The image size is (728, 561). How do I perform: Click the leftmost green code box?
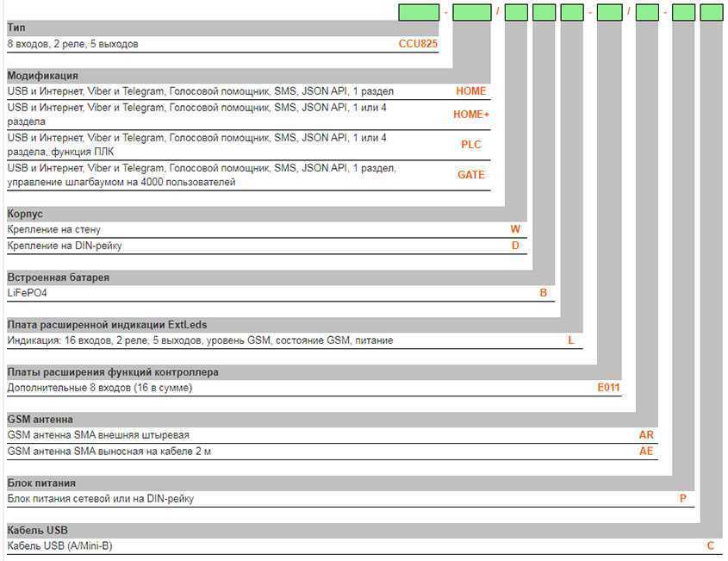point(419,12)
